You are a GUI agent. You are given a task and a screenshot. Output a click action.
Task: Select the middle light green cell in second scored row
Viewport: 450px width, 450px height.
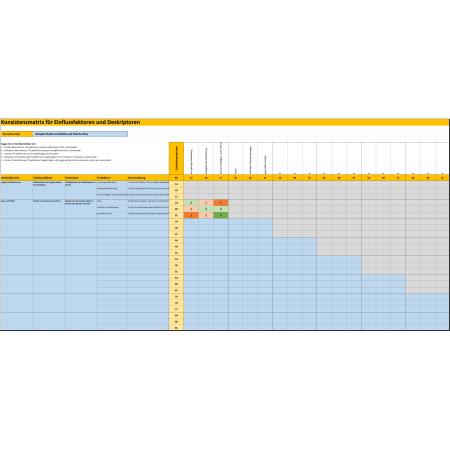coord(206,209)
